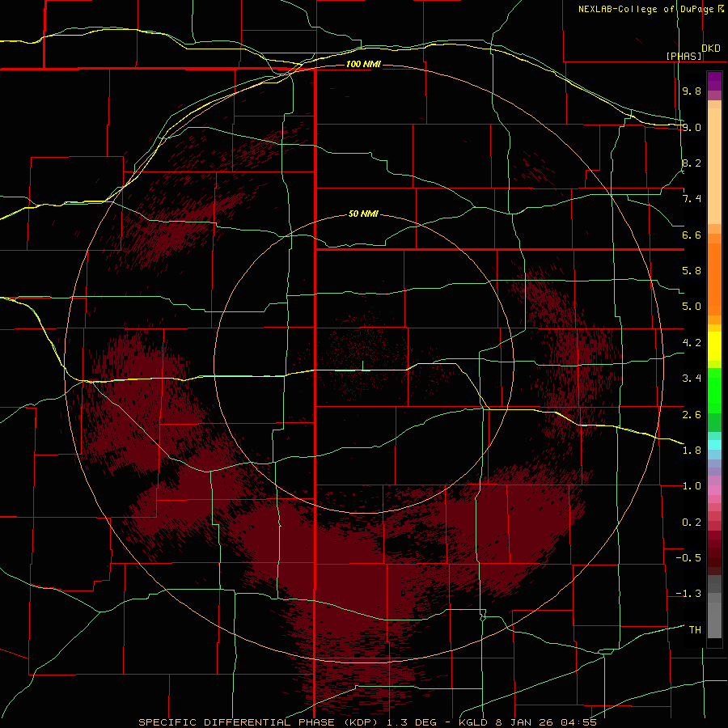Select the 3.4 scale value
Screen dimensions: 728x728
tap(692, 379)
